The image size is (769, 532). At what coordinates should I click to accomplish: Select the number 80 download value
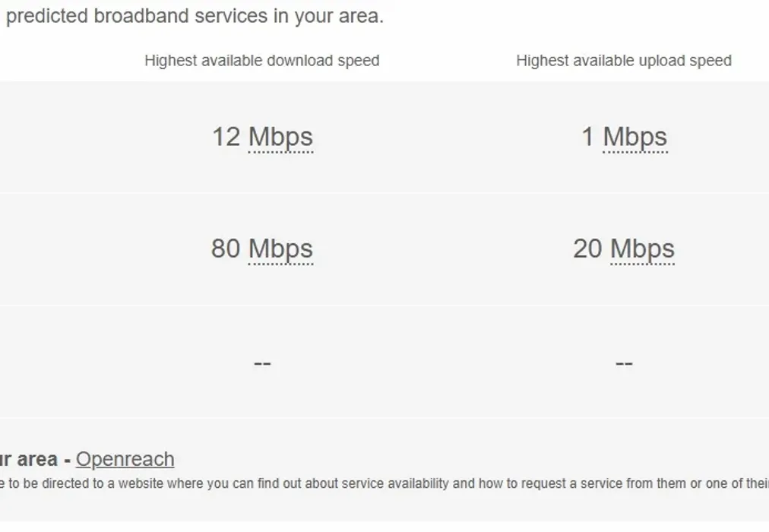coord(226,249)
